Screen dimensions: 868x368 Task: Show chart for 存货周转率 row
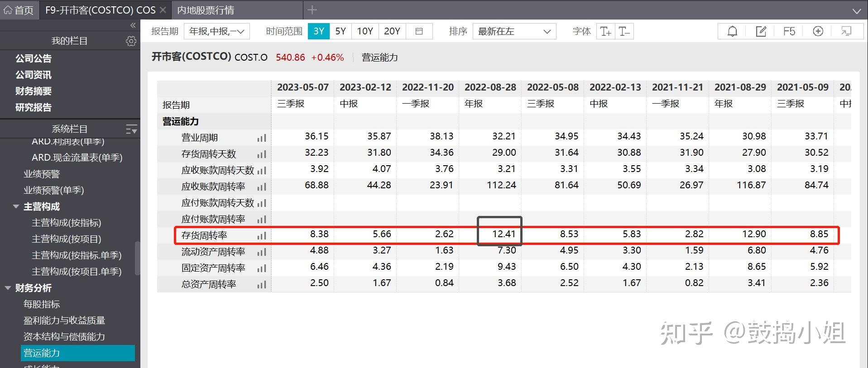click(262, 236)
